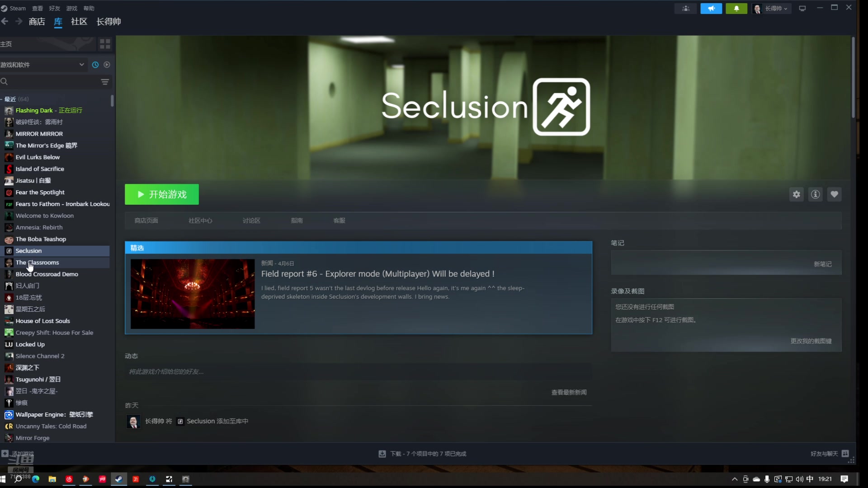Viewport: 868px width, 488px height.
Task: Open File Explorer from taskbar
Action: [52, 479]
